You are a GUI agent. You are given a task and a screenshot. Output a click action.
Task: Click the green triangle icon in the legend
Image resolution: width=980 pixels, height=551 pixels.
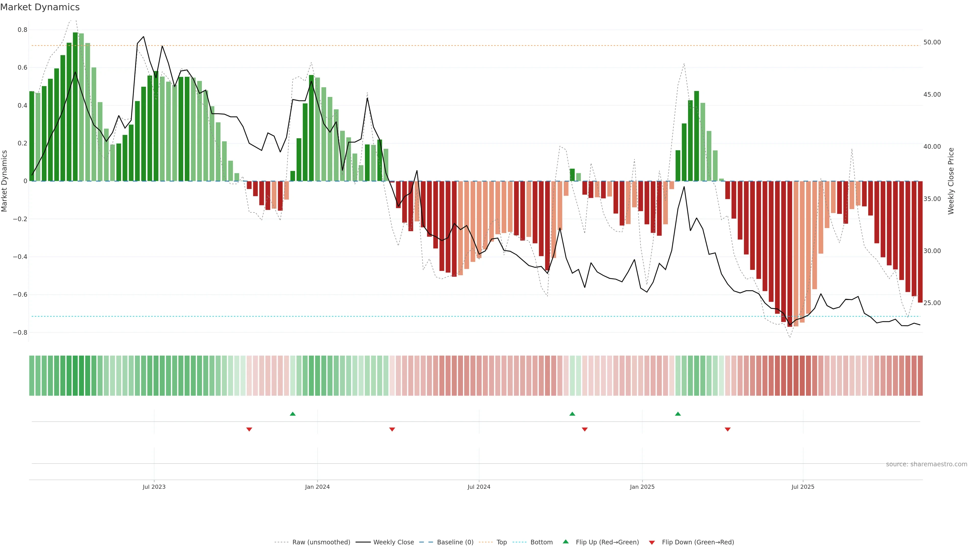[x=566, y=542]
